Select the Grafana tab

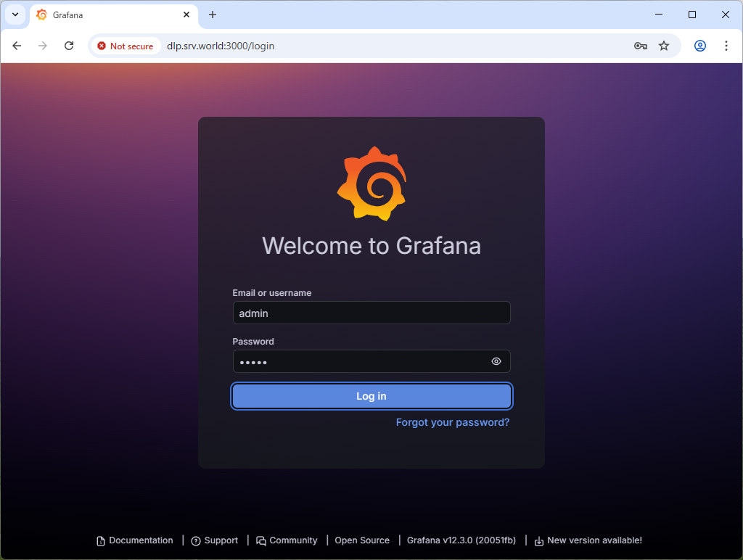109,15
